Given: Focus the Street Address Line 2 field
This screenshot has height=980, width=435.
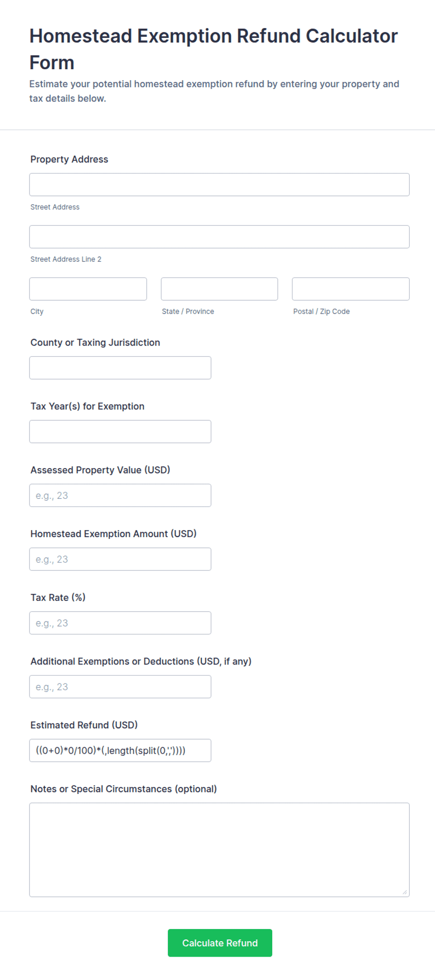Looking at the screenshot, I should click(219, 237).
